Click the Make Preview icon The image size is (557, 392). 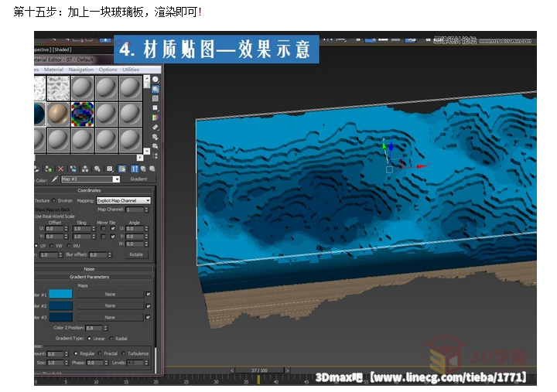point(155,127)
